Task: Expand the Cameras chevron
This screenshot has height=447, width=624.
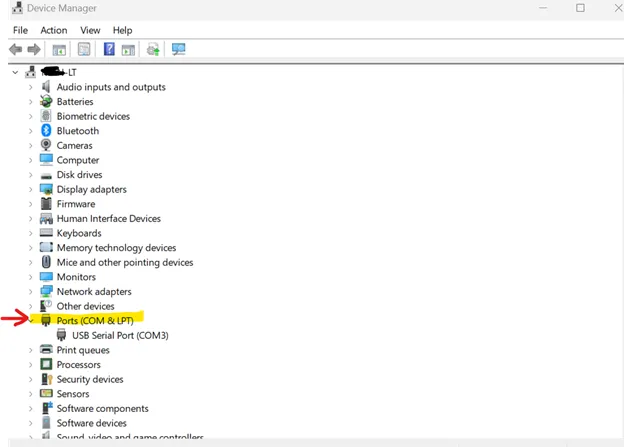Action: point(31,146)
